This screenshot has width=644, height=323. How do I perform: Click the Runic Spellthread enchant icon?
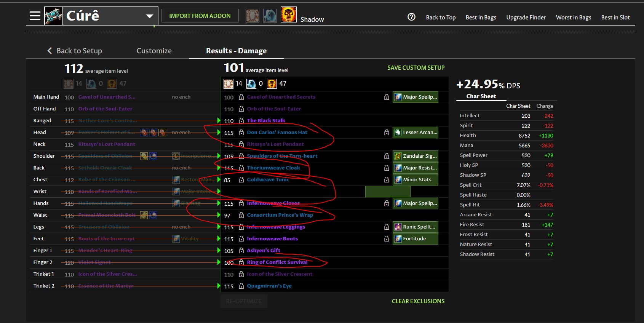tap(398, 227)
